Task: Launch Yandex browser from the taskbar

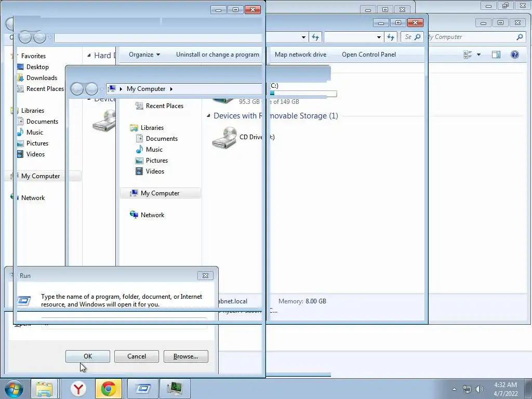Action: (78, 389)
